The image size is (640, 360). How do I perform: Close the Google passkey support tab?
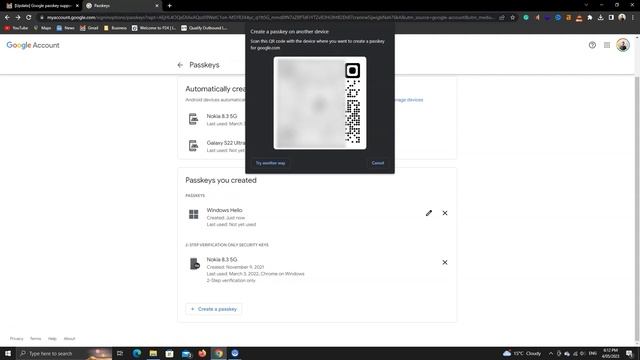[x=77, y=6]
